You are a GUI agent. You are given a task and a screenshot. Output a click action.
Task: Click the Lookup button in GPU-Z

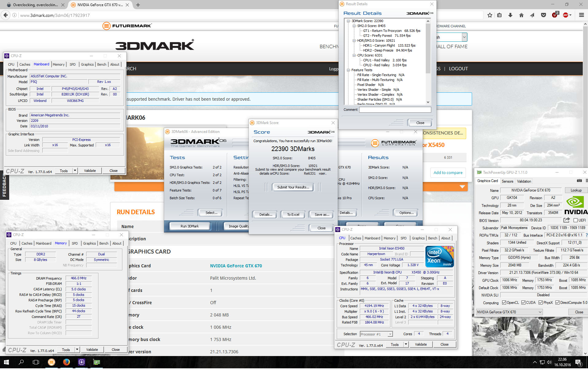576,190
